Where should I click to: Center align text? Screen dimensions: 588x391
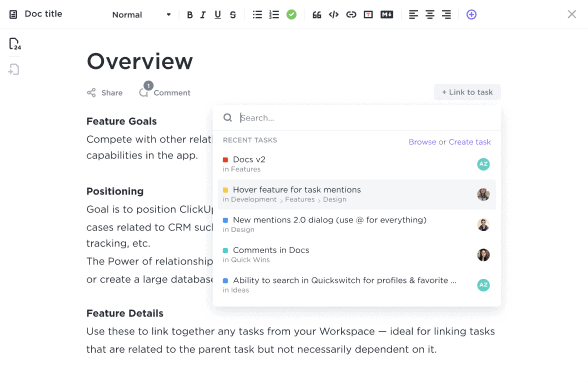tap(430, 15)
